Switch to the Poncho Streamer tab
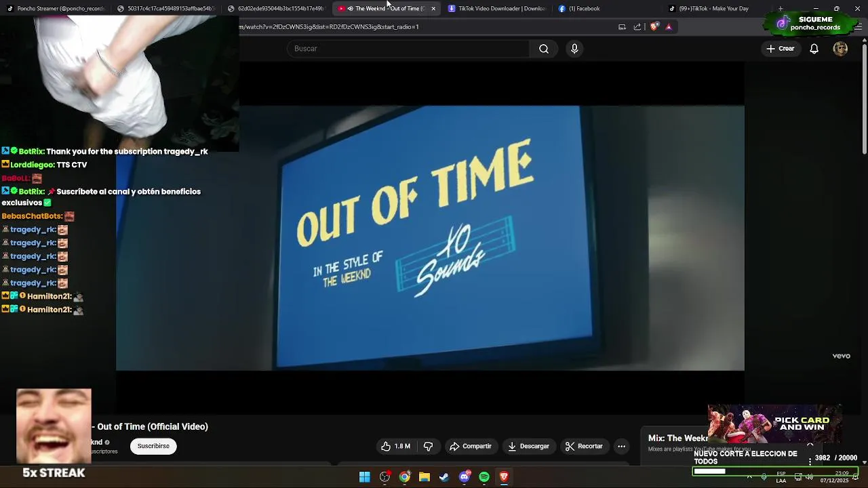 pos(56,9)
